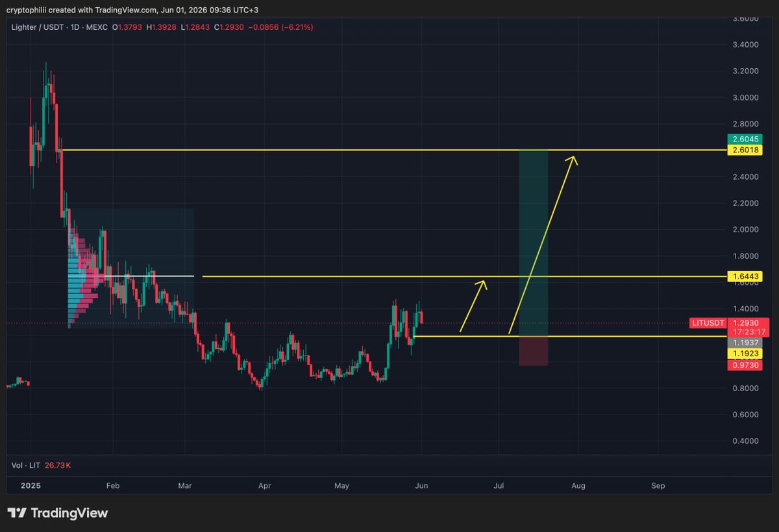
Task: Click the yellow 1.6443 price label
Action: pos(744,276)
